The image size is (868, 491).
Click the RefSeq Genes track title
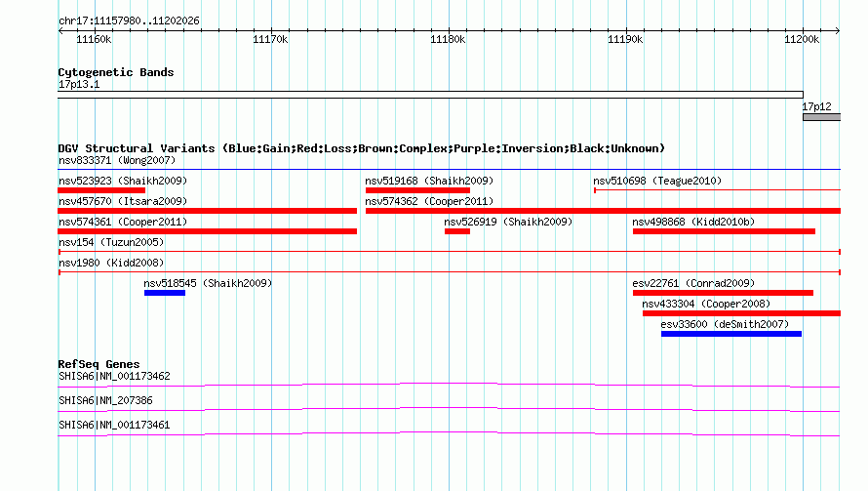pyautogui.click(x=99, y=364)
